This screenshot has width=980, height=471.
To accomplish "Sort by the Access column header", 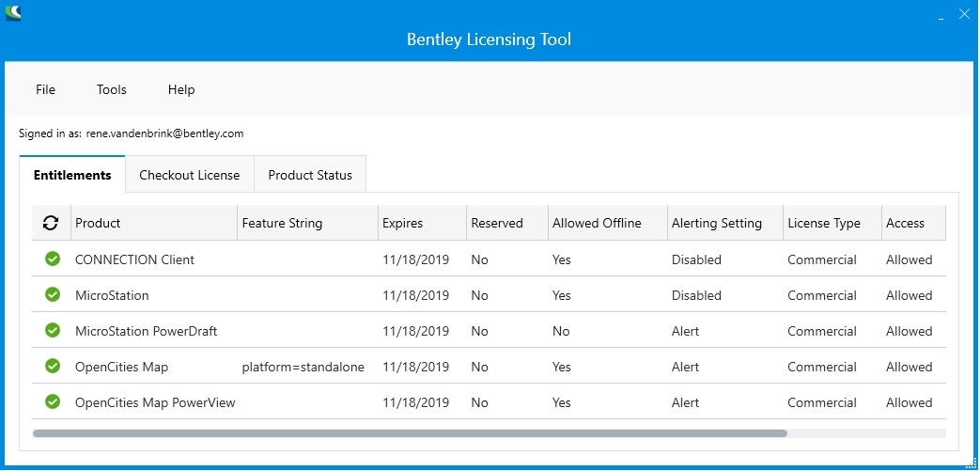I will pyautogui.click(x=913, y=223).
